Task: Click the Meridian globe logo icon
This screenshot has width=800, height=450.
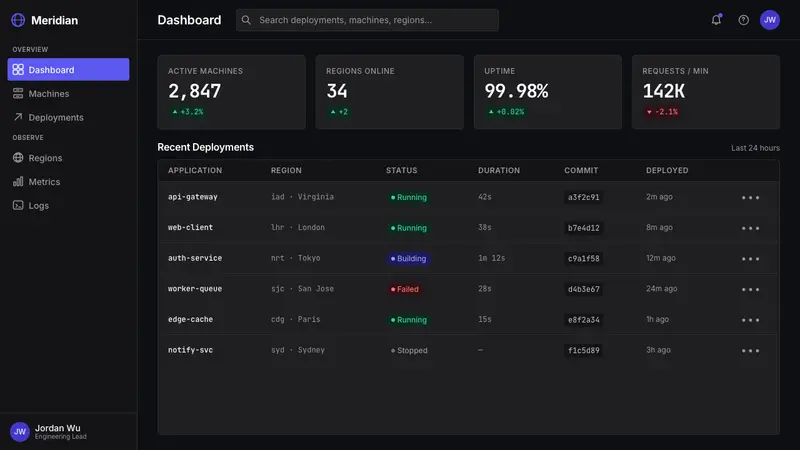Action: 18,20
